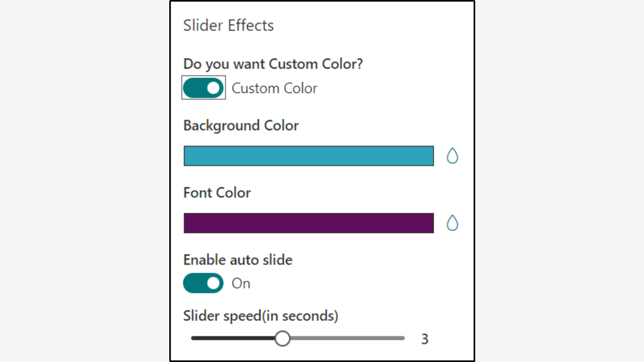Open the purple Font Color swatch
This screenshot has height=362, width=644.
[x=308, y=223]
